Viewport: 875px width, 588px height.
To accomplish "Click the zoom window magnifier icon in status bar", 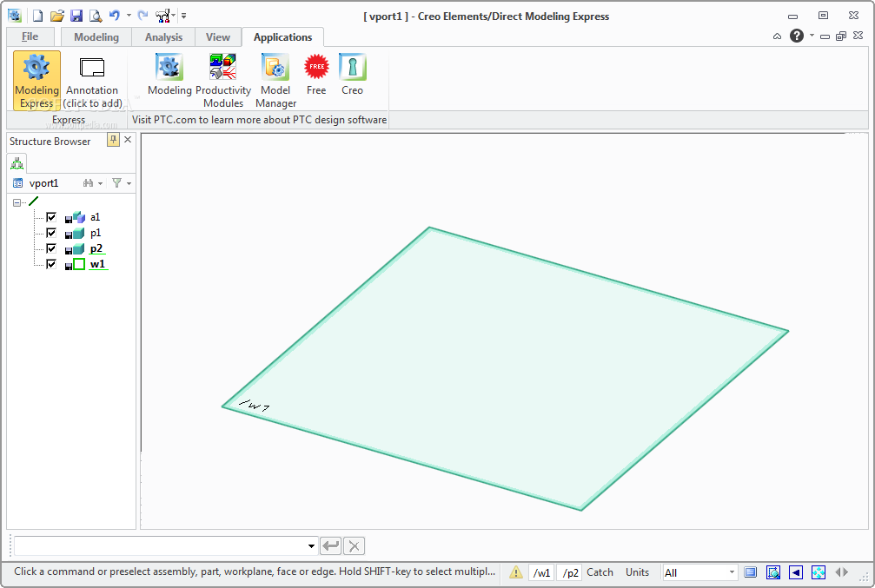I will [772, 572].
